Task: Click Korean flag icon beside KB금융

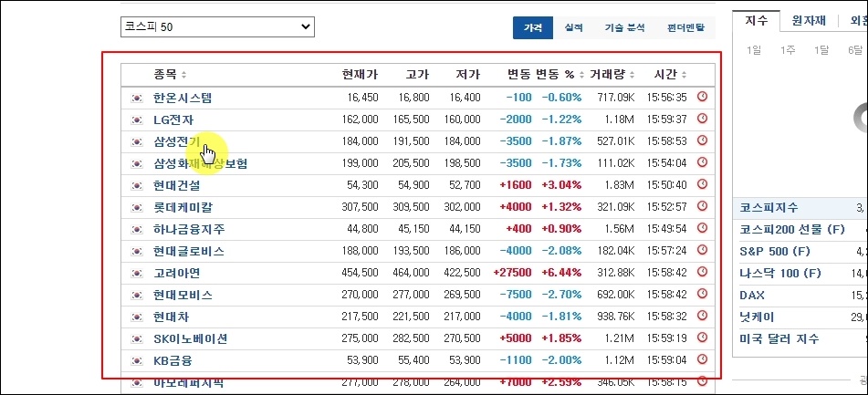Action: (x=136, y=361)
